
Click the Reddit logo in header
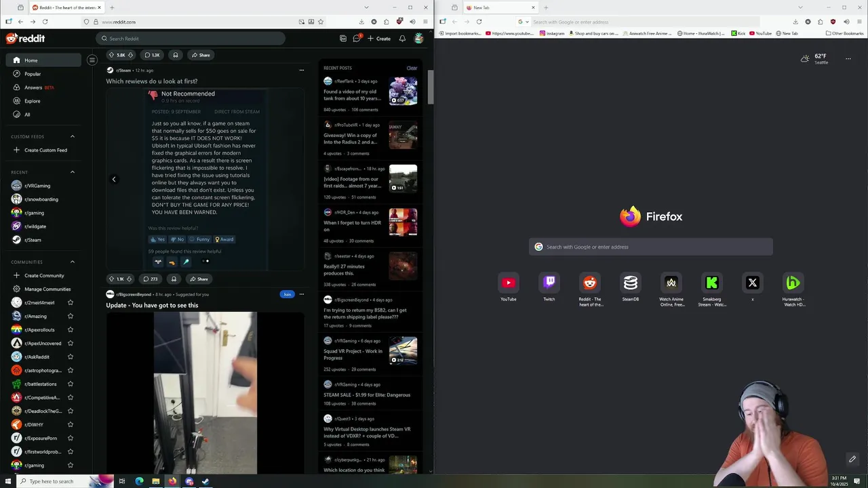click(25, 39)
